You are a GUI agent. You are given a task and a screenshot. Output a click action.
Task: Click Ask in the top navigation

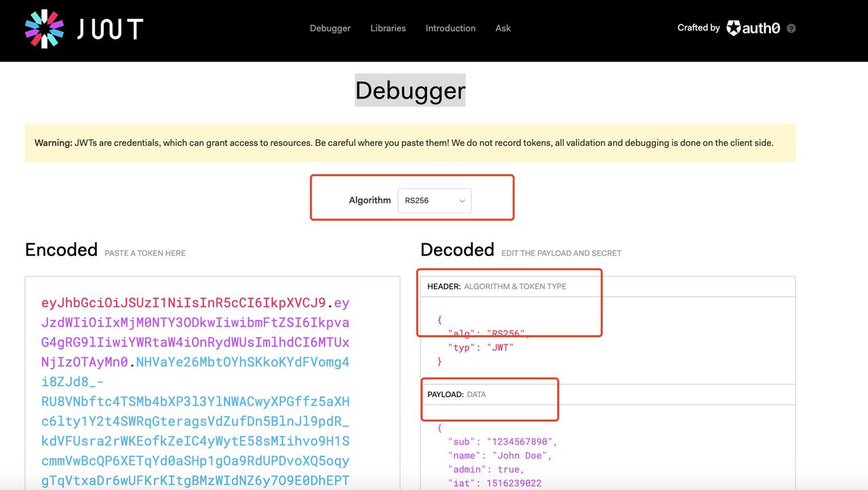point(502,28)
